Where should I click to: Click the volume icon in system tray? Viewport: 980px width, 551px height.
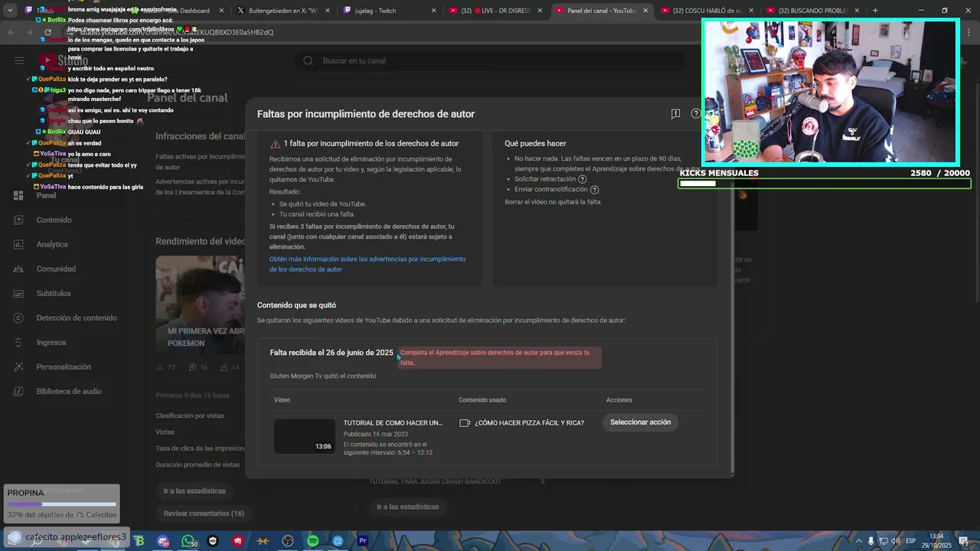(895, 541)
